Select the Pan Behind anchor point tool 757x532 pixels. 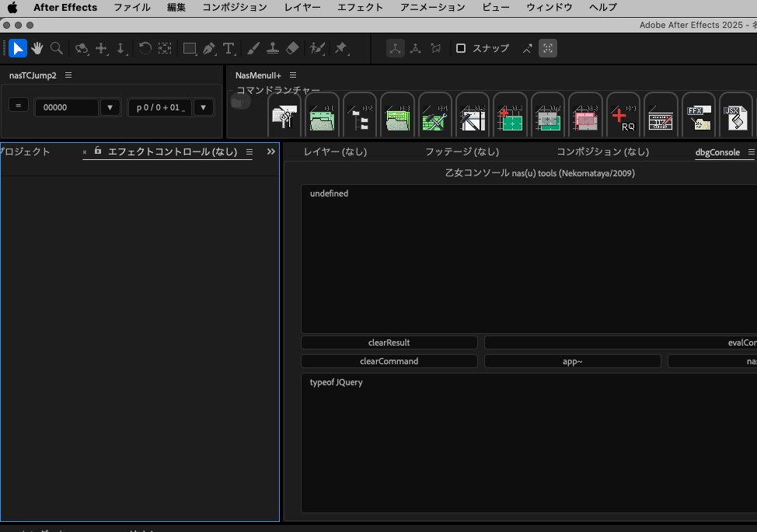point(165,48)
